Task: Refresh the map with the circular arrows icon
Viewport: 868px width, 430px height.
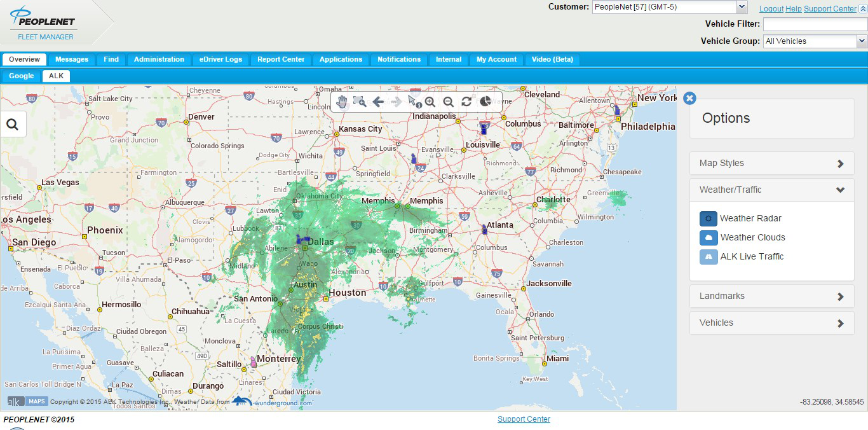Action: [466, 101]
